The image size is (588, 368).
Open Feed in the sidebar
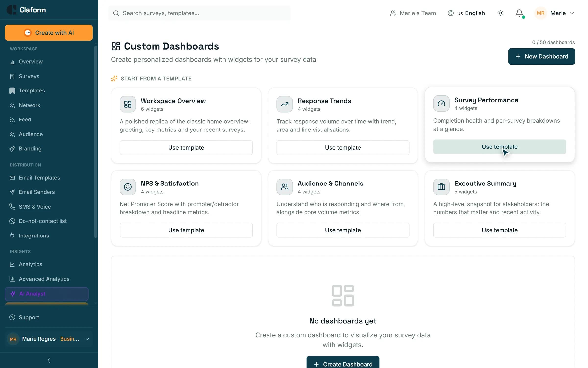click(47, 119)
